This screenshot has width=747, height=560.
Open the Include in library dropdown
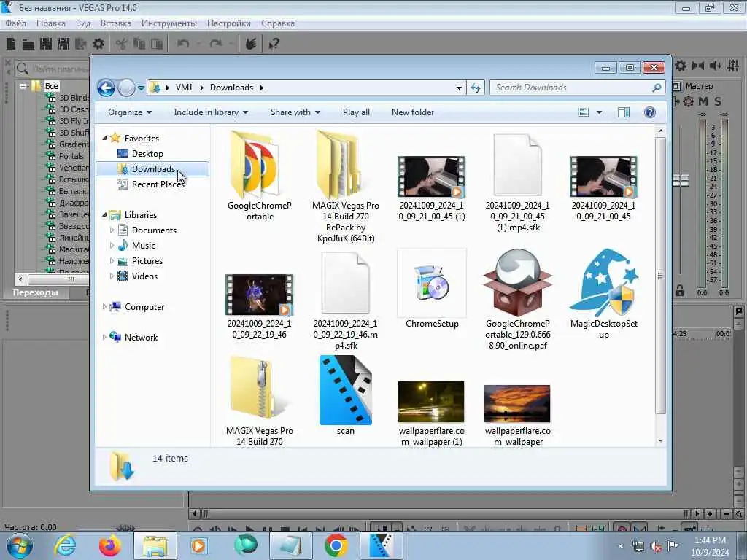[211, 112]
